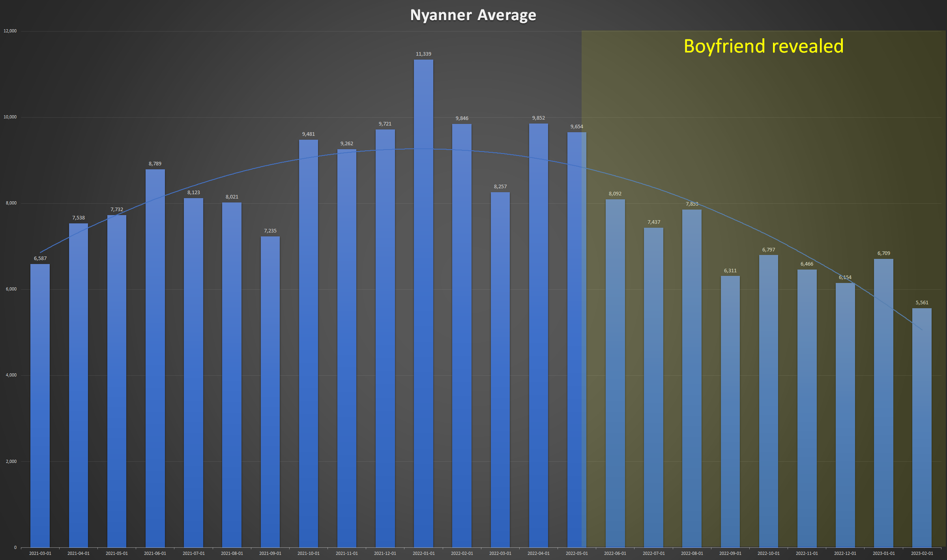The width and height of the screenshot is (947, 560).
Task: Click the Nyanner Average chart title
Action: point(473,15)
